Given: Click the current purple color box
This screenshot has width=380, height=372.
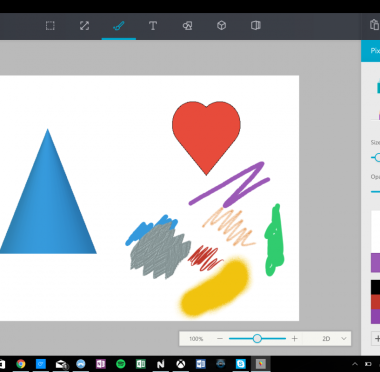Looking at the screenshot, I should coord(376,263).
